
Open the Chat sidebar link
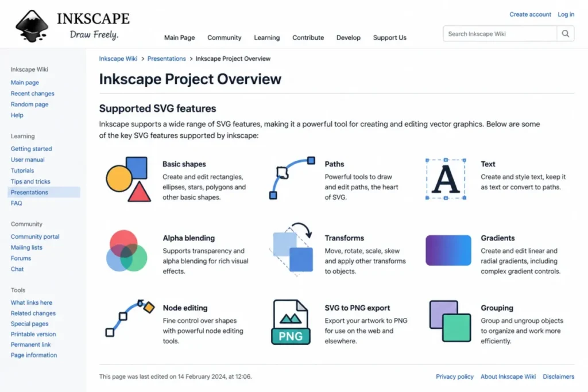(x=17, y=269)
